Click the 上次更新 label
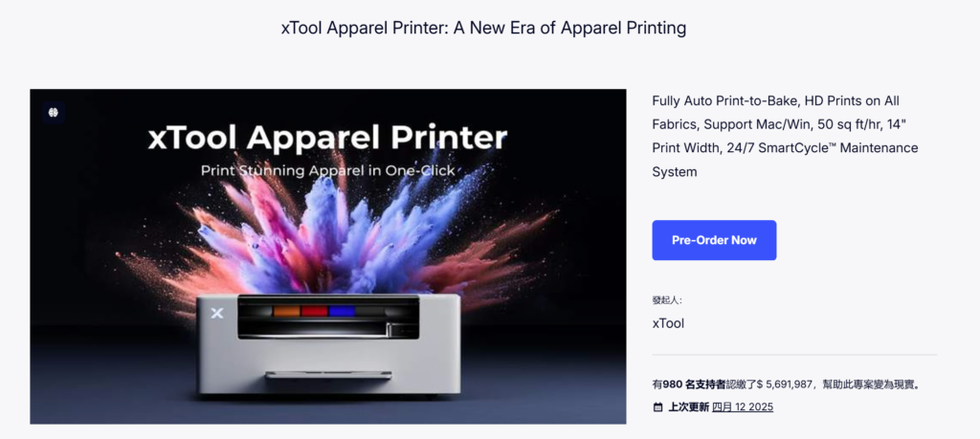This screenshot has width=980, height=439. [x=689, y=407]
